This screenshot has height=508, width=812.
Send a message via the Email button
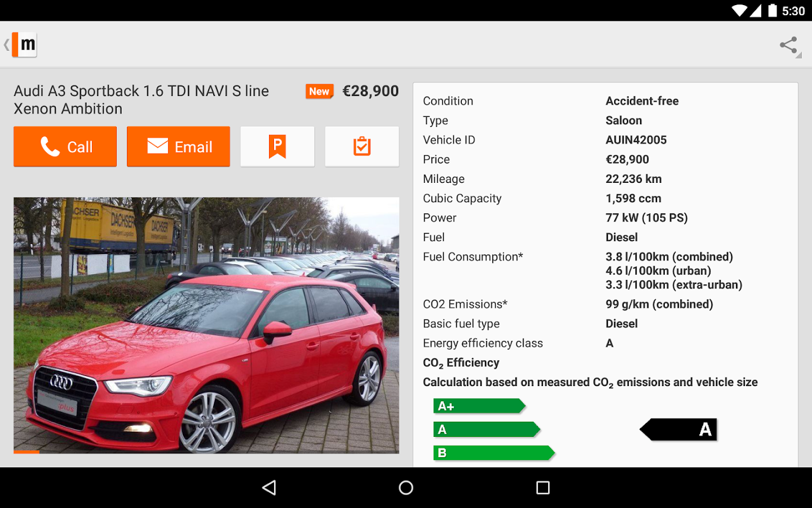tap(178, 147)
